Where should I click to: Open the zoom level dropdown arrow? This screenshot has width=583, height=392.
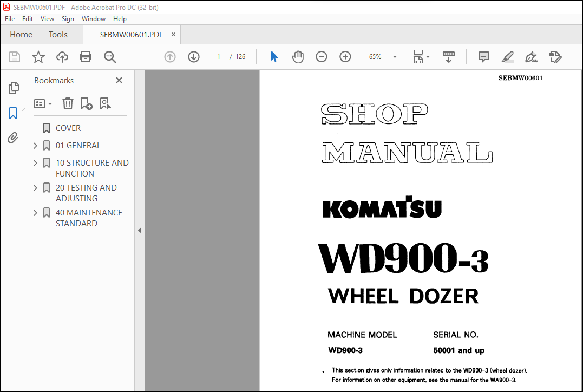(395, 57)
